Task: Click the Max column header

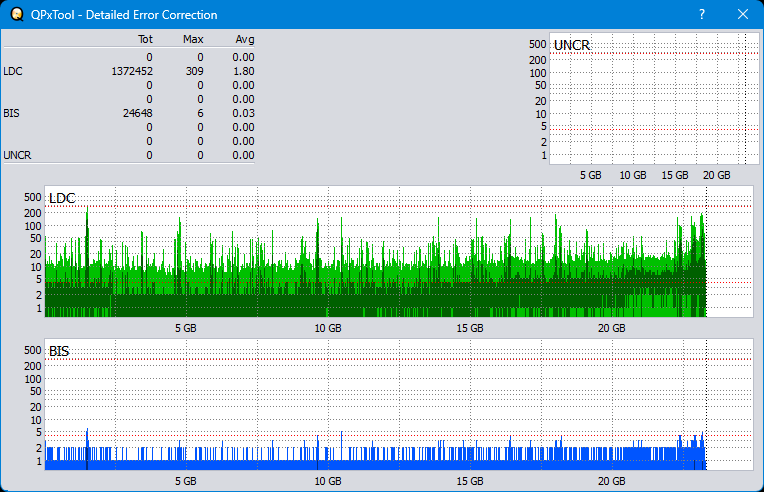Action: 193,39
